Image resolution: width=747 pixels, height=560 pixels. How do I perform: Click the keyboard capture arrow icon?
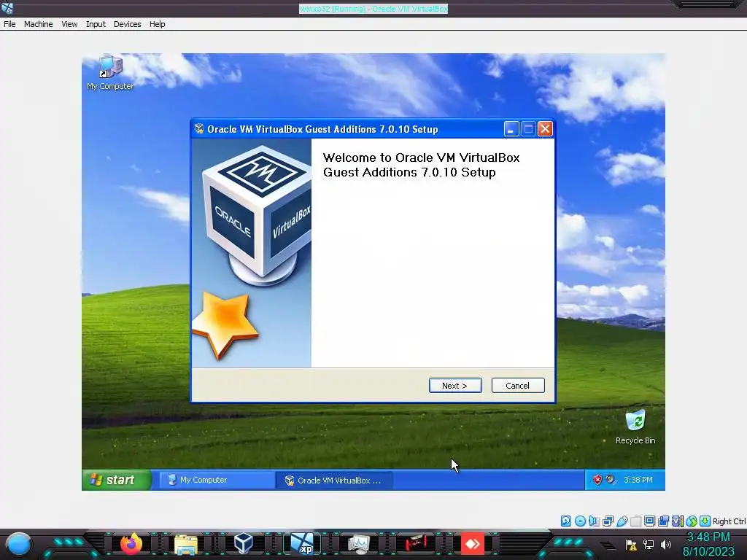click(x=705, y=521)
